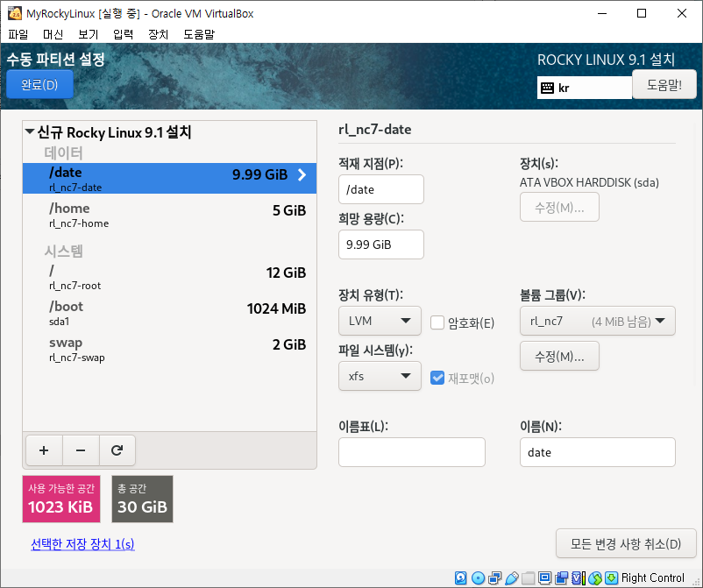
Task: Click the 수동 파티션 설정 heading
Action: (x=55, y=60)
